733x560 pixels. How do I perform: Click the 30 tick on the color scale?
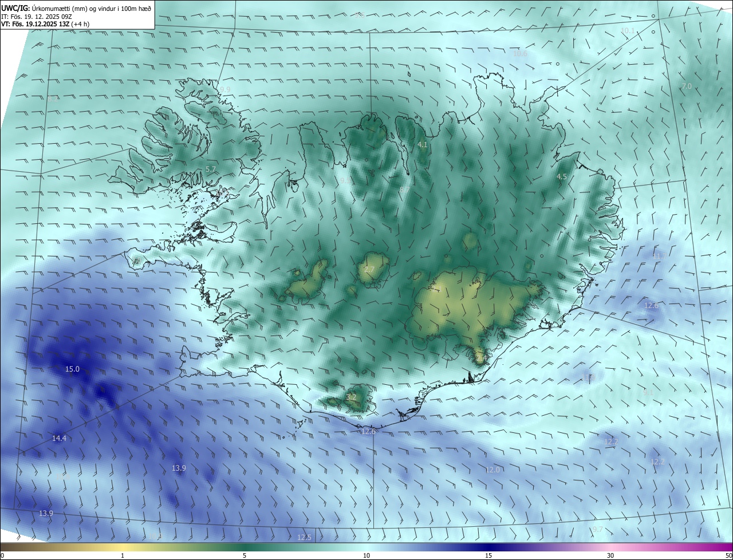(x=610, y=555)
